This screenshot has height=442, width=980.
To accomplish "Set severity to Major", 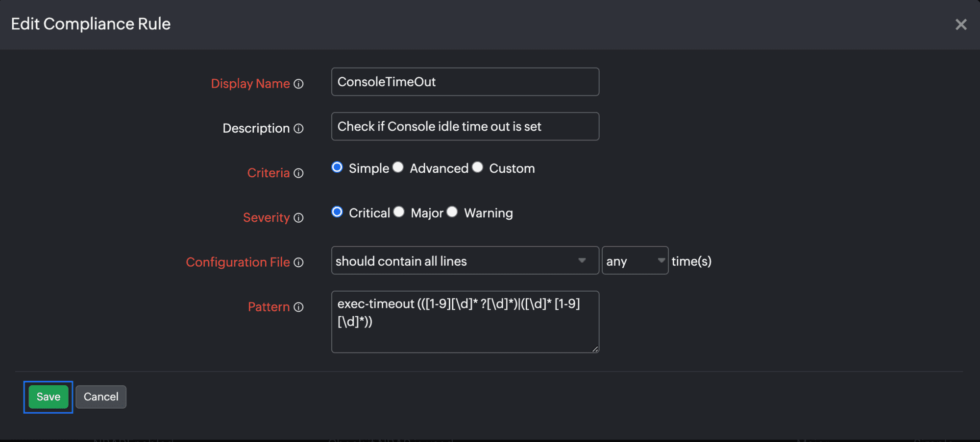I will (399, 212).
